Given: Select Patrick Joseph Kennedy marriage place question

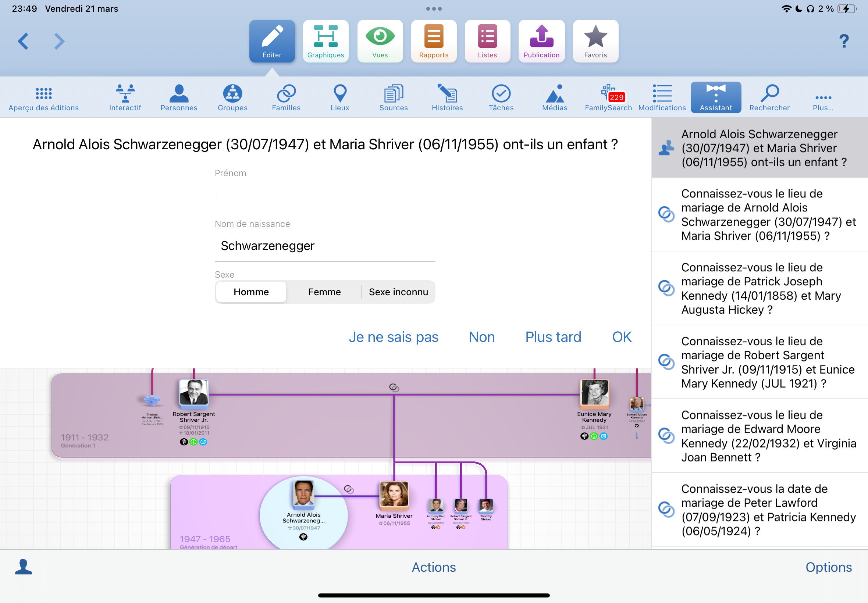Looking at the screenshot, I should click(759, 288).
